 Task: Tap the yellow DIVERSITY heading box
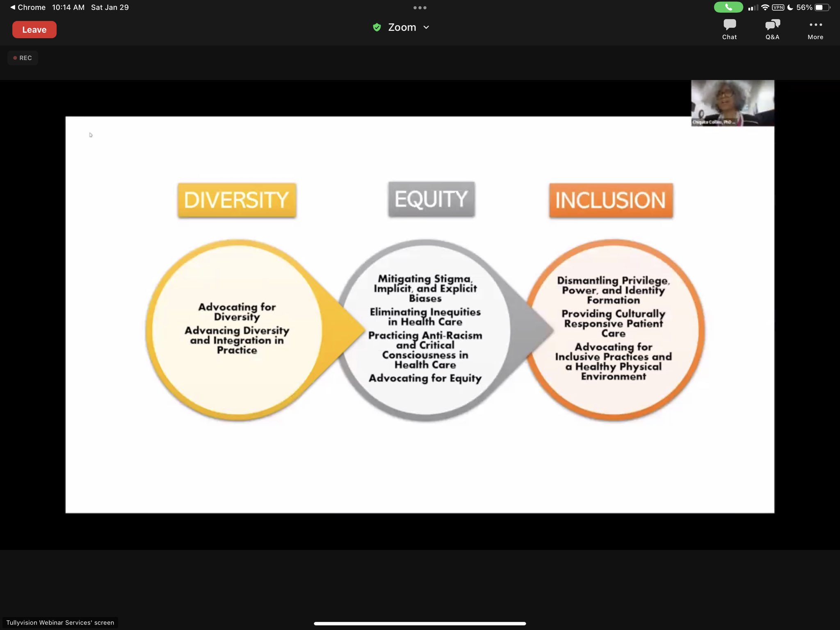pos(237,200)
